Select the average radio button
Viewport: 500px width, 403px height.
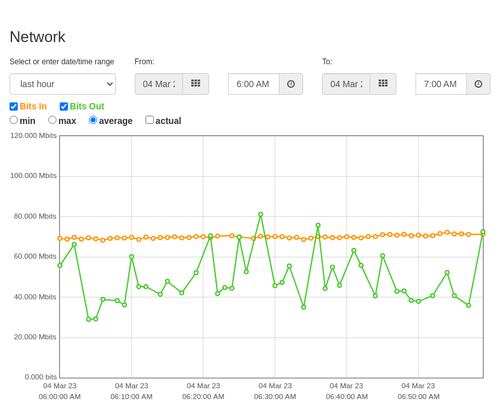click(93, 120)
